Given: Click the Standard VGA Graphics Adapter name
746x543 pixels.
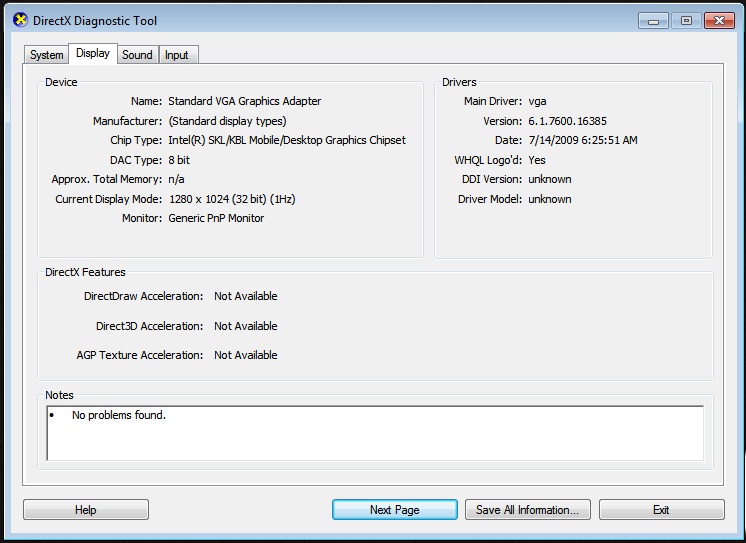Looking at the screenshot, I should coord(245,101).
